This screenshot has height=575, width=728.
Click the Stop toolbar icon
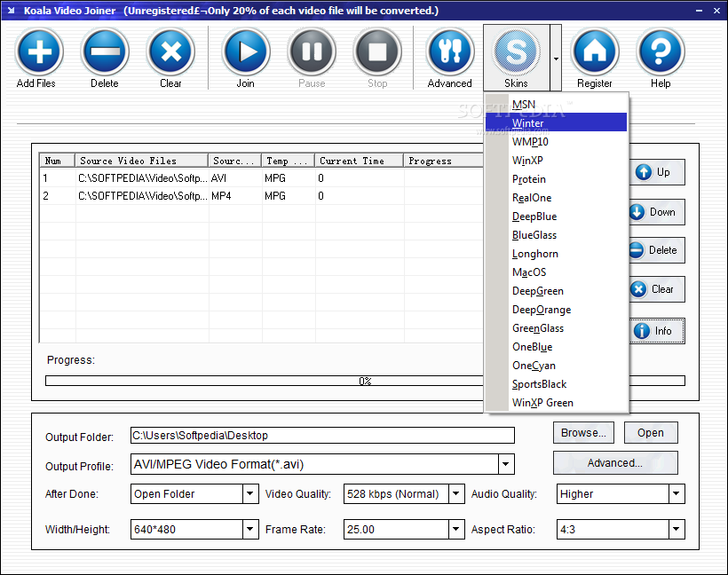click(x=377, y=52)
